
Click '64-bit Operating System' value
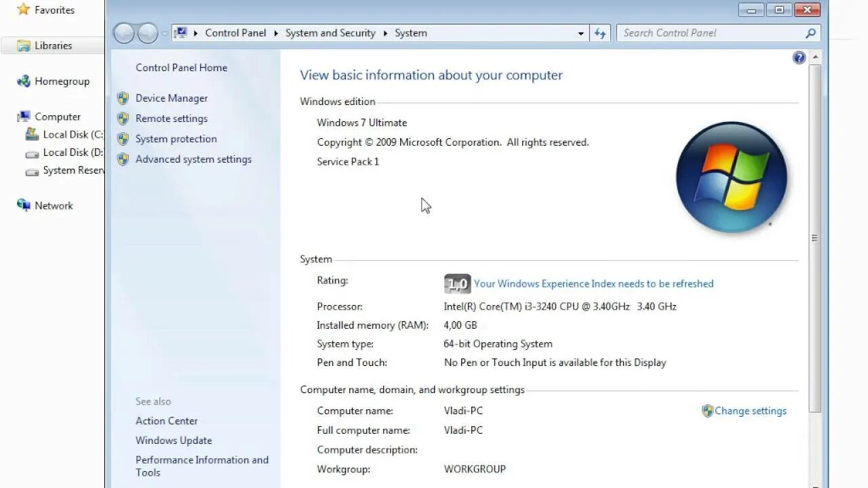498,344
